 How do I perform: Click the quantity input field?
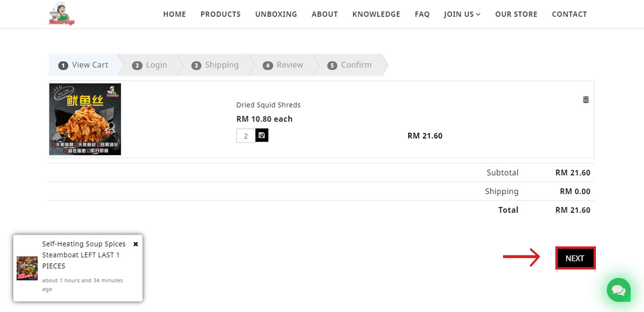tap(246, 136)
